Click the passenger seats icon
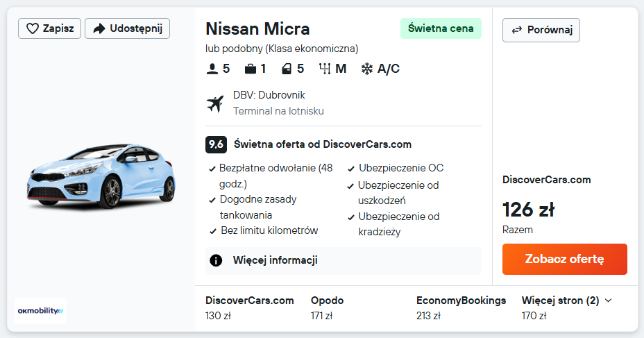The height and width of the screenshot is (338, 644). 212,69
